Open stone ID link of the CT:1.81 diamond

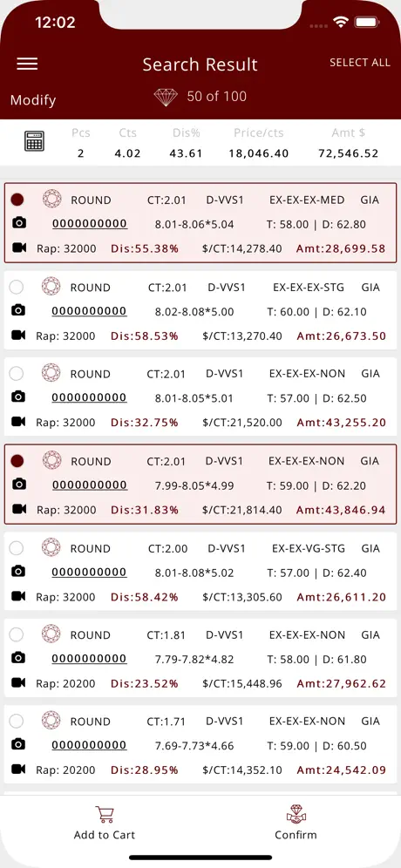pyautogui.click(x=89, y=659)
